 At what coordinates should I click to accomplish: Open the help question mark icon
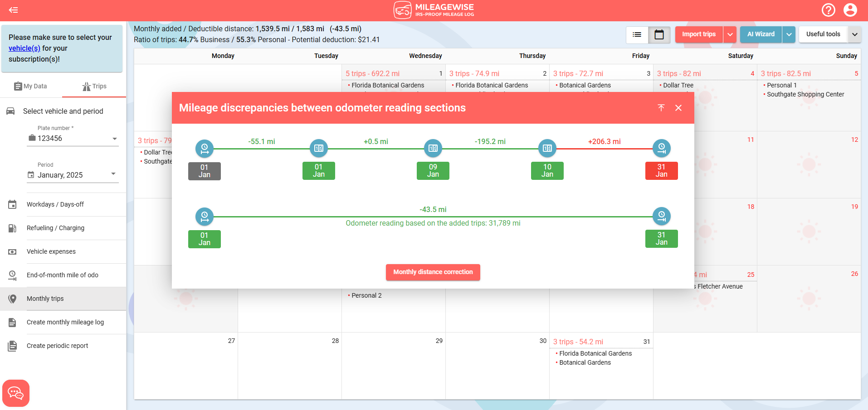click(x=828, y=10)
